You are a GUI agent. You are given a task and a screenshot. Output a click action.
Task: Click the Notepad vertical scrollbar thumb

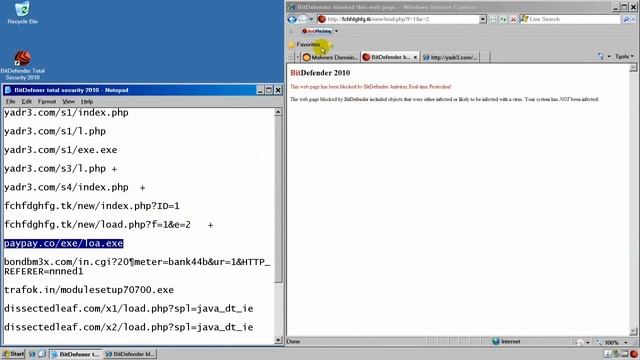(x=278, y=200)
